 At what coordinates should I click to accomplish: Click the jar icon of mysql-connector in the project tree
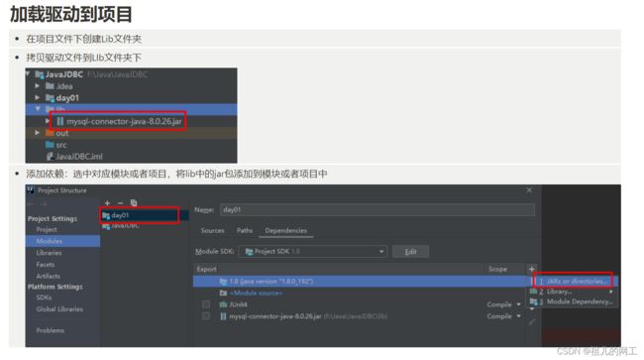[60, 121]
